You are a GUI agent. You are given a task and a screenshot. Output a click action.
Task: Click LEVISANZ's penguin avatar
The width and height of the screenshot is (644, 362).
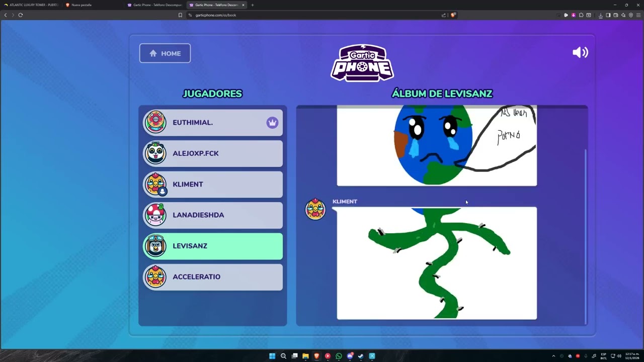(155, 246)
